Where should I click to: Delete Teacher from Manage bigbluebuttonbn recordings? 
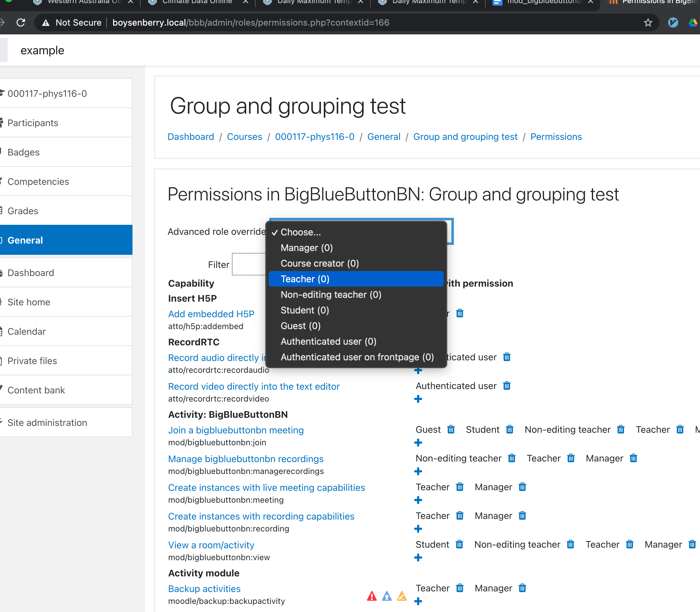[571, 458]
